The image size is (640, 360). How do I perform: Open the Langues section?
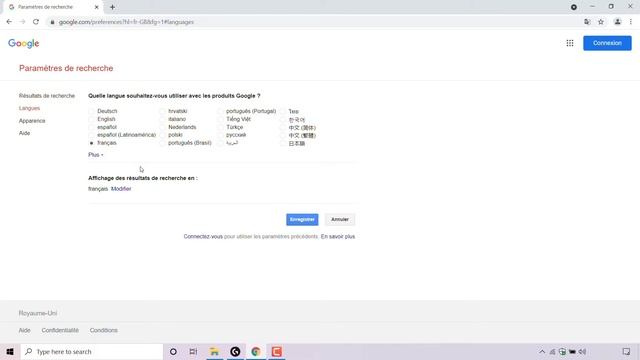(29, 108)
